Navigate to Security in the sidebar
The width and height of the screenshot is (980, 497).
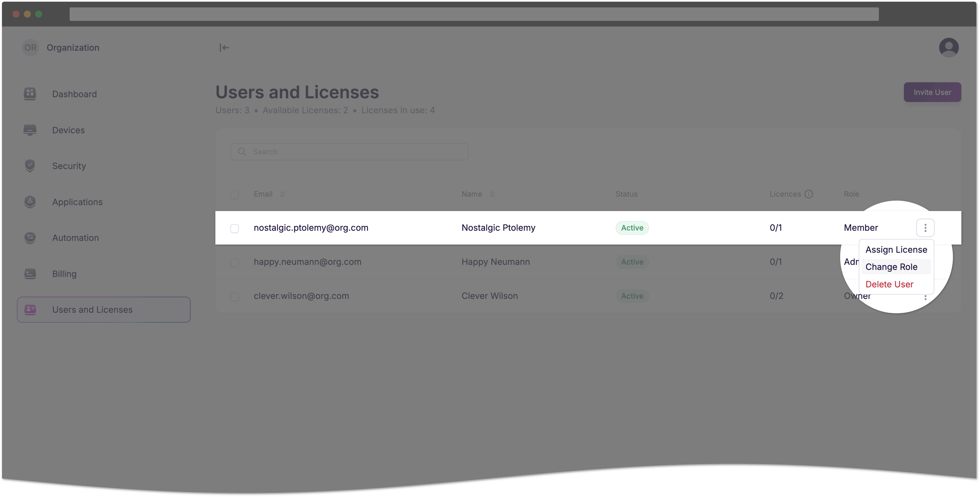(x=69, y=166)
